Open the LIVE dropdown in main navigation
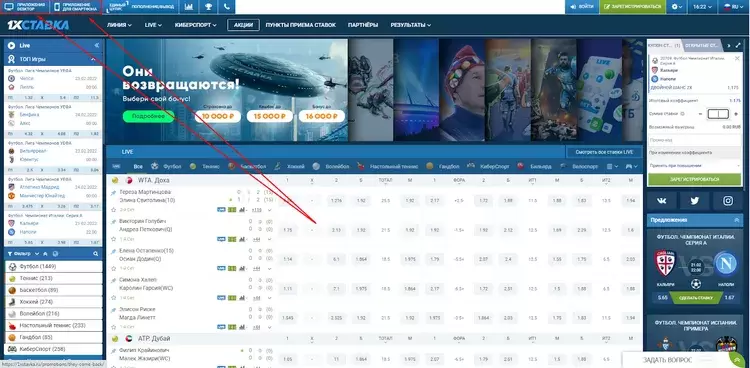Image resolution: width=750 pixels, height=368 pixels. click(153, 25)
